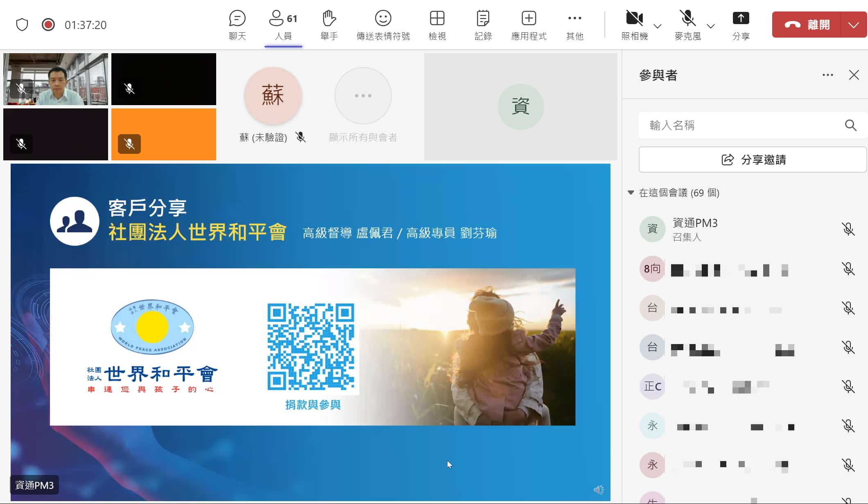This screenshot has width=868, height=504.
Task: Click mic icon for 正C participant
Action: 848,386
